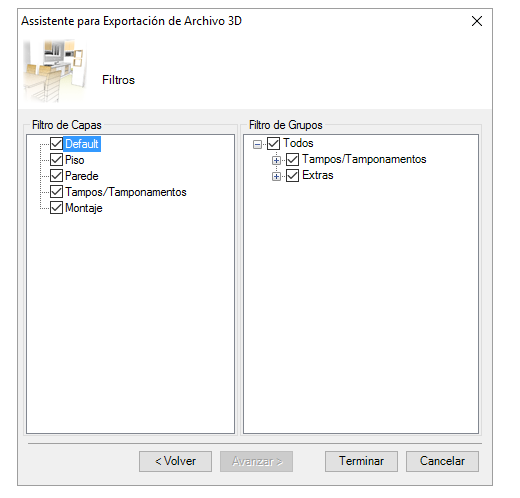The image size is (520, 498).
Task: Collapse the Todos tree node
Action: point(257,144)
